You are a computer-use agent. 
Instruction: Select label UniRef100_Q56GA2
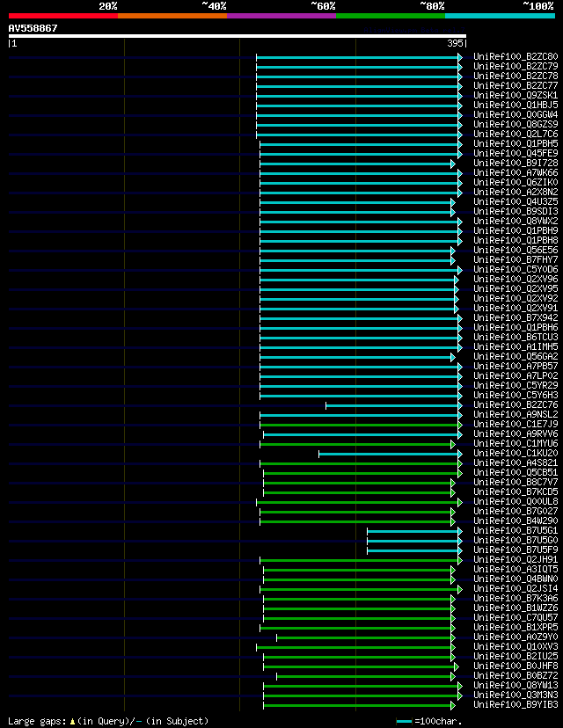click(x=515, y=357)
